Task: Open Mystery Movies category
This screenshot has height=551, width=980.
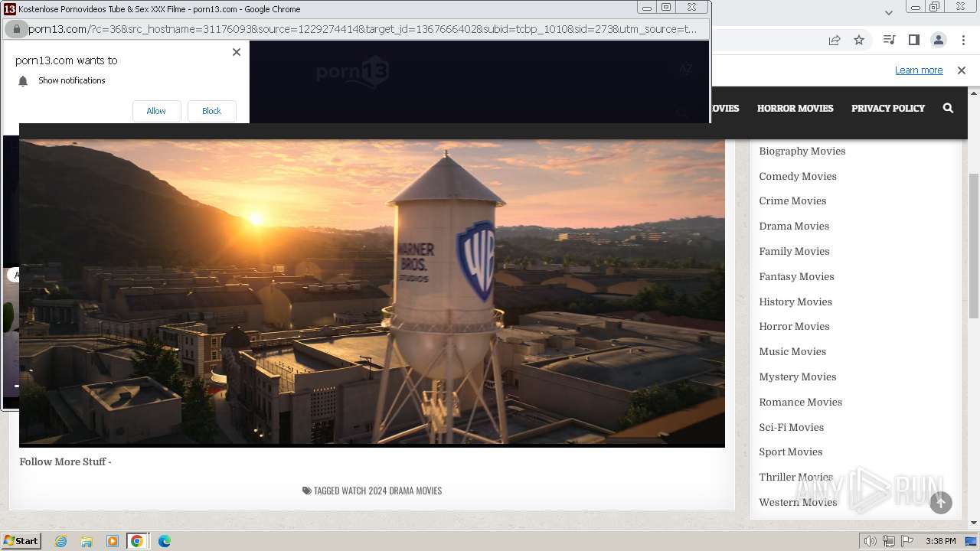Action: tap(798, 377)
